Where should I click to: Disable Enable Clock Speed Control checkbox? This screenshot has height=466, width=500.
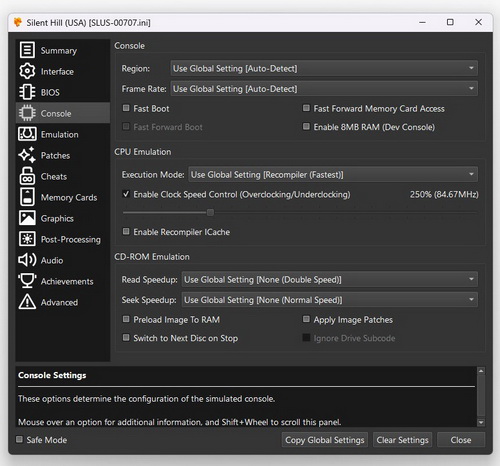(x=126, y=194)
